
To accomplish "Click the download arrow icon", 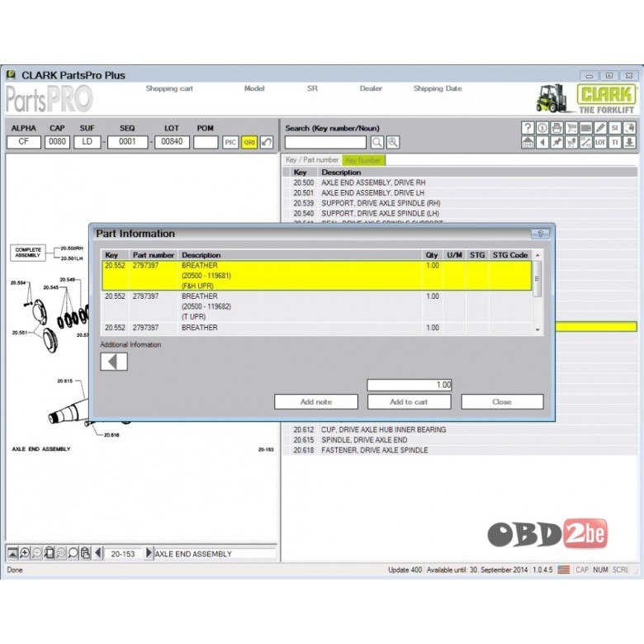I will click(x=630, y=143).
